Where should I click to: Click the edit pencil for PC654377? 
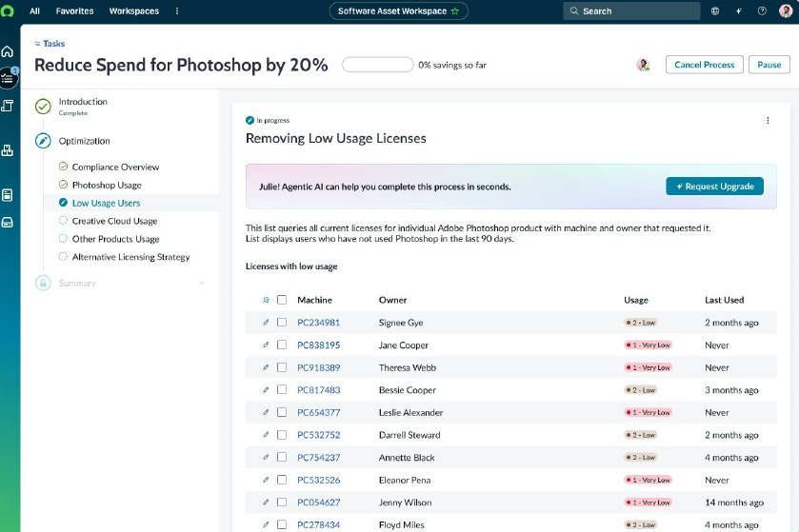(266, 412)
